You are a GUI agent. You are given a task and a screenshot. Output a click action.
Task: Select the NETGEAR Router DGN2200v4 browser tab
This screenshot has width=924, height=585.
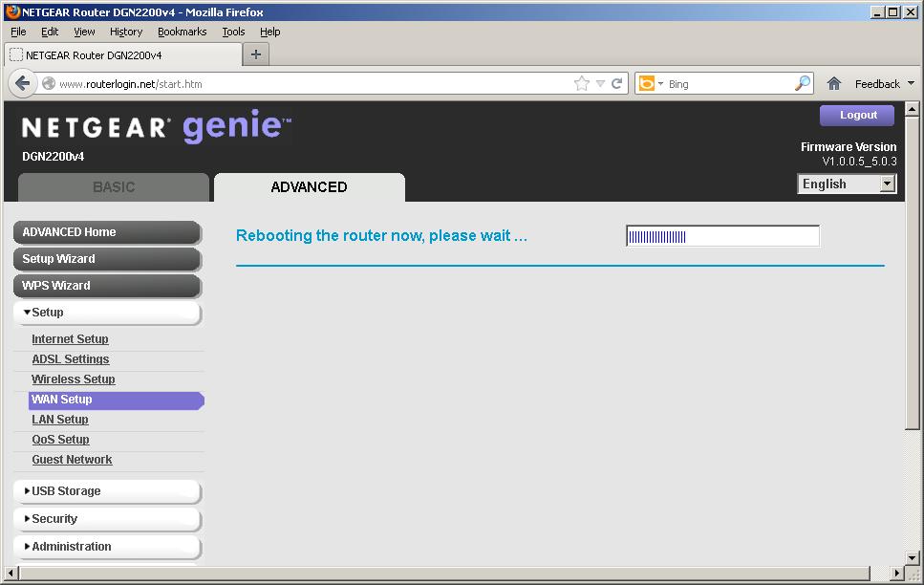point(122,54)
